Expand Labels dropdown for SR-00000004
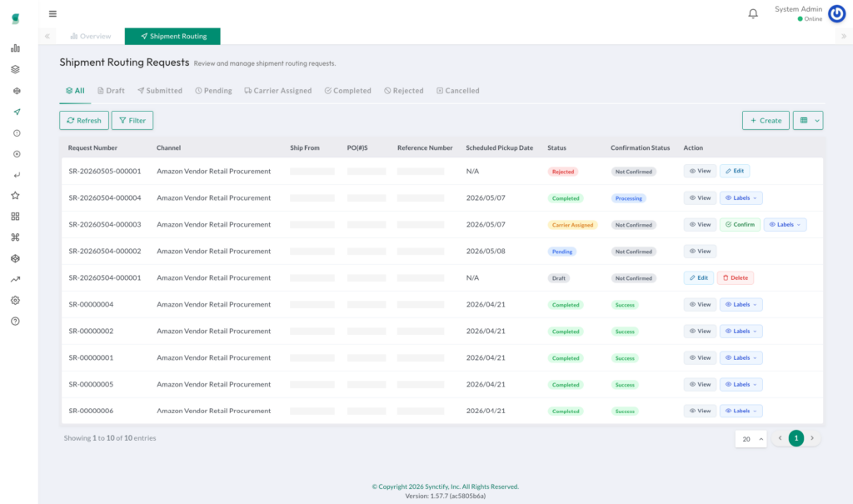This screenshot has height=504, width=853. coord(741,304)
